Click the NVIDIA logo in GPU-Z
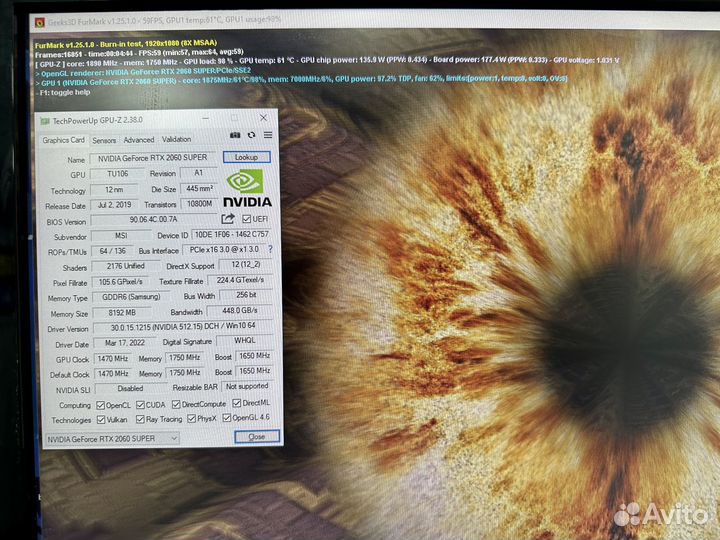 coord(247,188)
